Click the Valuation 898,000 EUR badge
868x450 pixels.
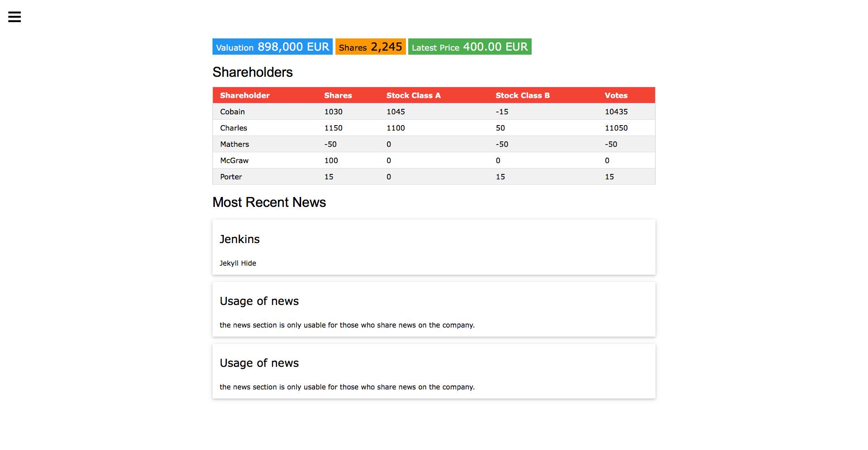click(273, 47)
